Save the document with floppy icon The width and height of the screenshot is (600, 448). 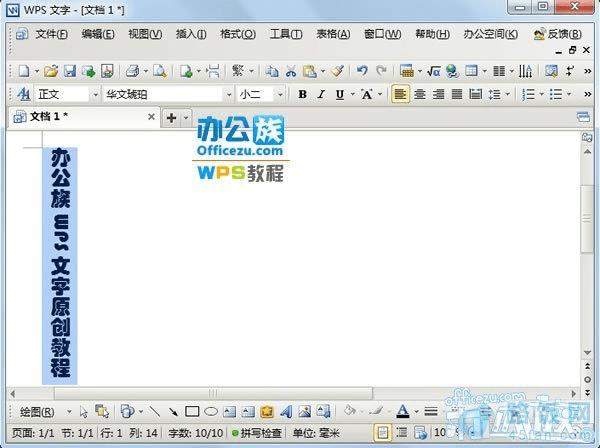coord(70,71)
